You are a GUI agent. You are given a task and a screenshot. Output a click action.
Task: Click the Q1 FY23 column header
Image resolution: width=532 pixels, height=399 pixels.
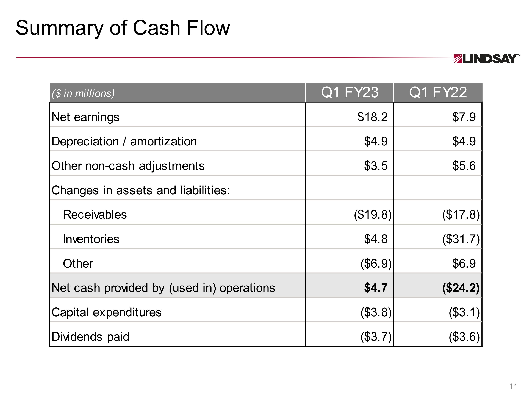[x=350, y=92]
